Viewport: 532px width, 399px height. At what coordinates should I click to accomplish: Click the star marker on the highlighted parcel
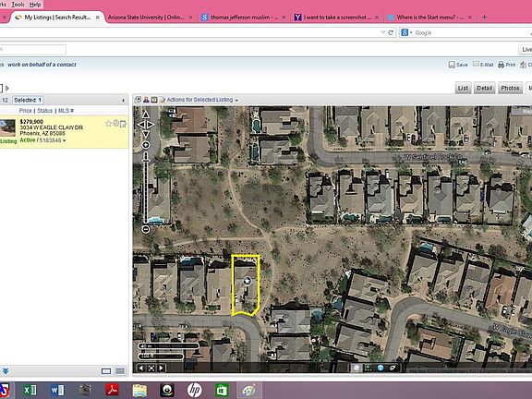click(248, 281)
